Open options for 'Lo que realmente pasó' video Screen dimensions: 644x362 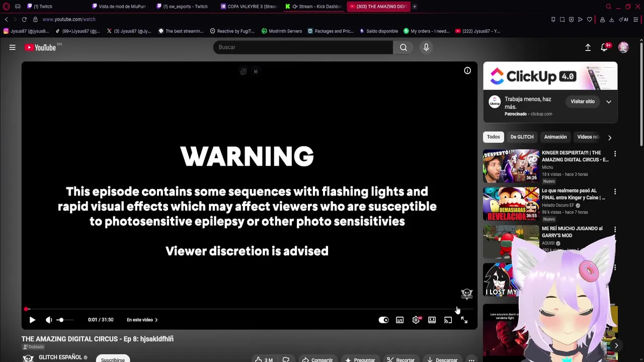615,192
